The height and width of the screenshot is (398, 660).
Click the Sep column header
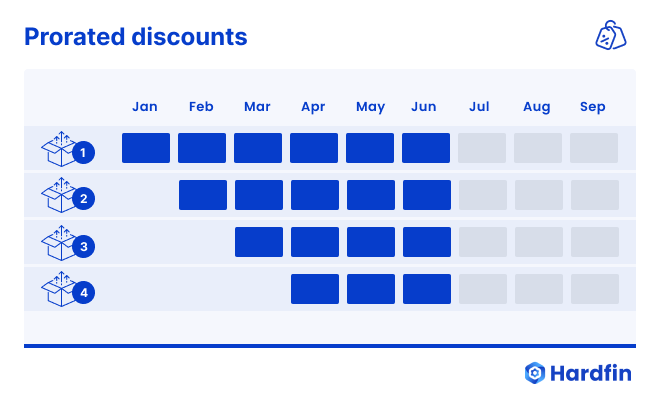tap(593, 107)
